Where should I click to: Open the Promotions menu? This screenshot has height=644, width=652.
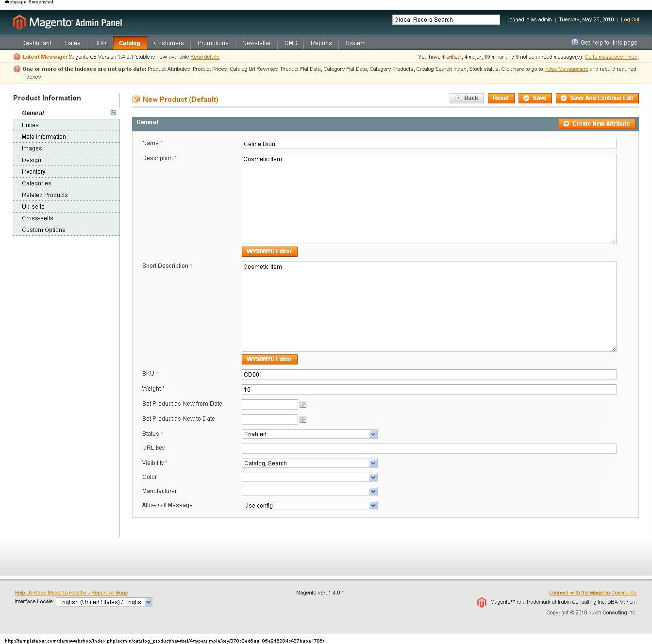[213, 43]
